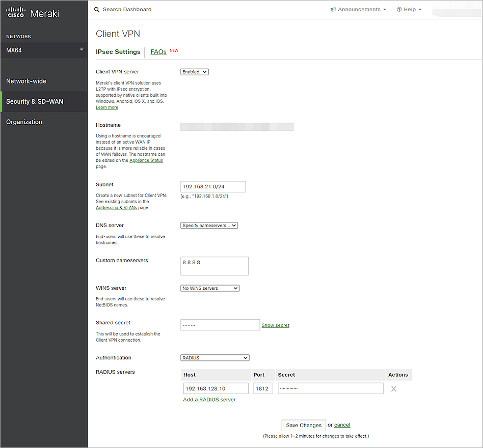Click the search magnifier icon
Image resolution: width=483 pixels, height=448 pixels.
[97, 9]
